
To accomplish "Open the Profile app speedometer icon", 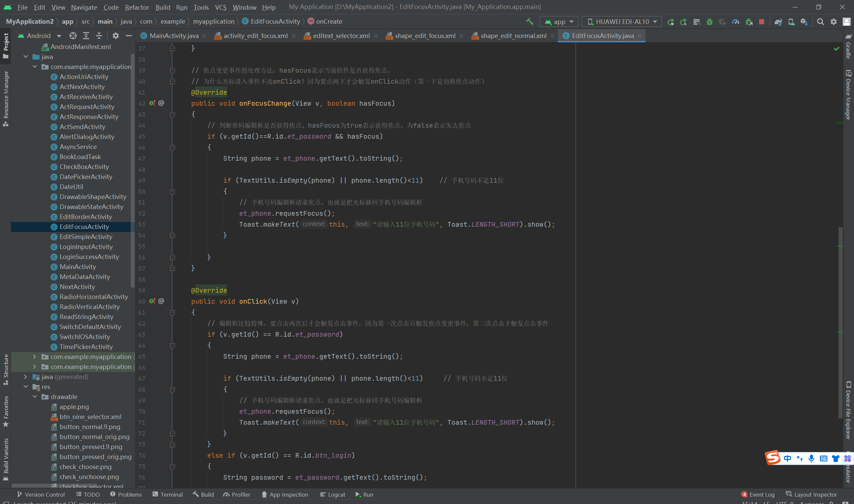I will click(736, 22).
